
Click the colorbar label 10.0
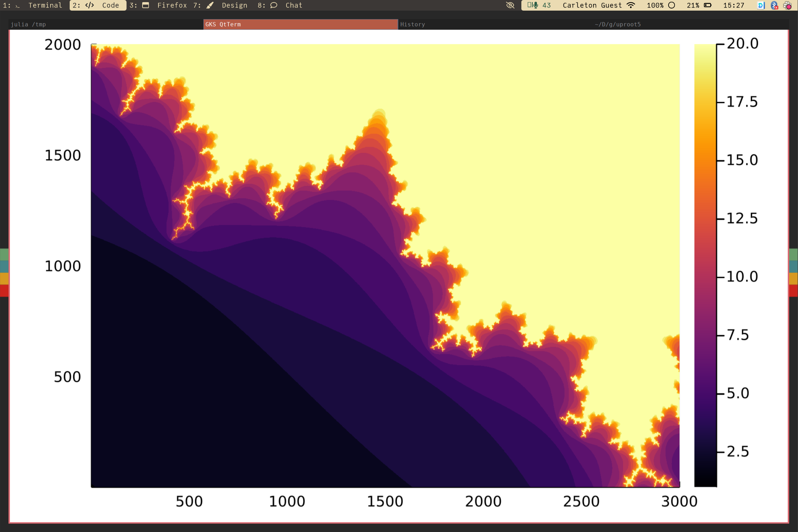click(742, 277)
